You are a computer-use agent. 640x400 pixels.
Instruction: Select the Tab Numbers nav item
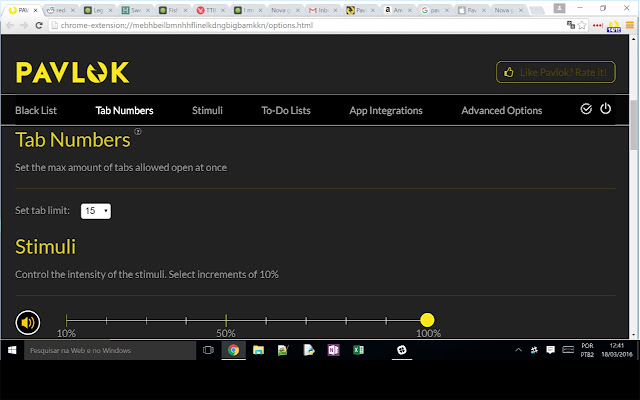(x=124, y=110)
